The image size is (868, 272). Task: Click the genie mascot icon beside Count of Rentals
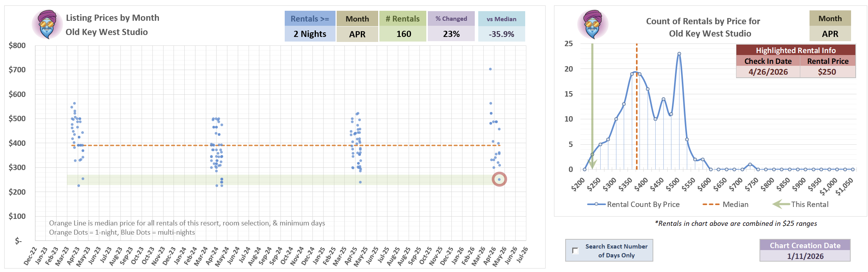(x=593, y=25)
